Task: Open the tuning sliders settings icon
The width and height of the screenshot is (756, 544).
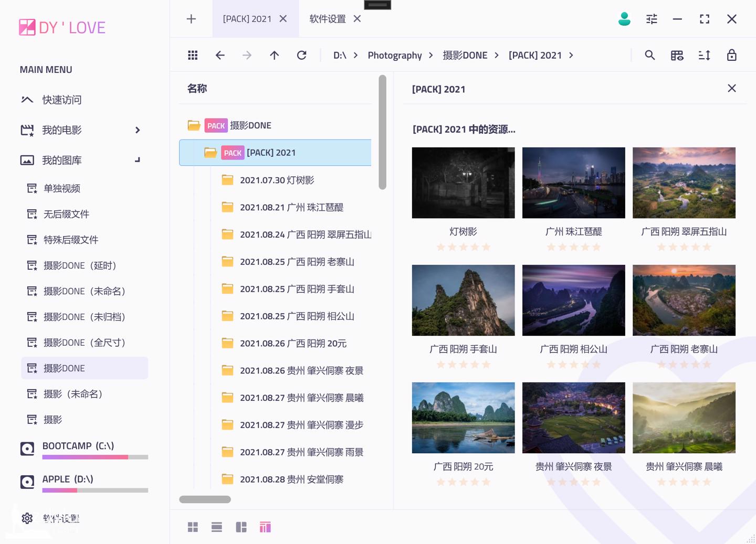Action: point(652,19)
